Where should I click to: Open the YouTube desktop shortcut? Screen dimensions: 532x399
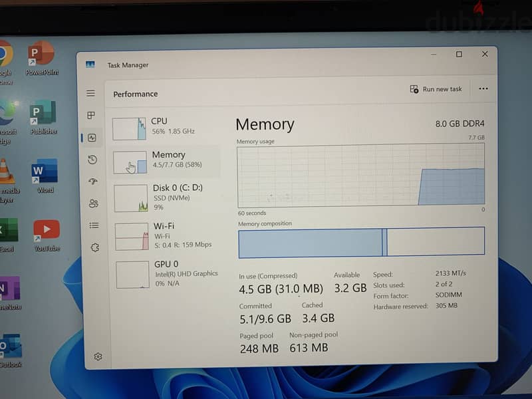click(47, 235)
